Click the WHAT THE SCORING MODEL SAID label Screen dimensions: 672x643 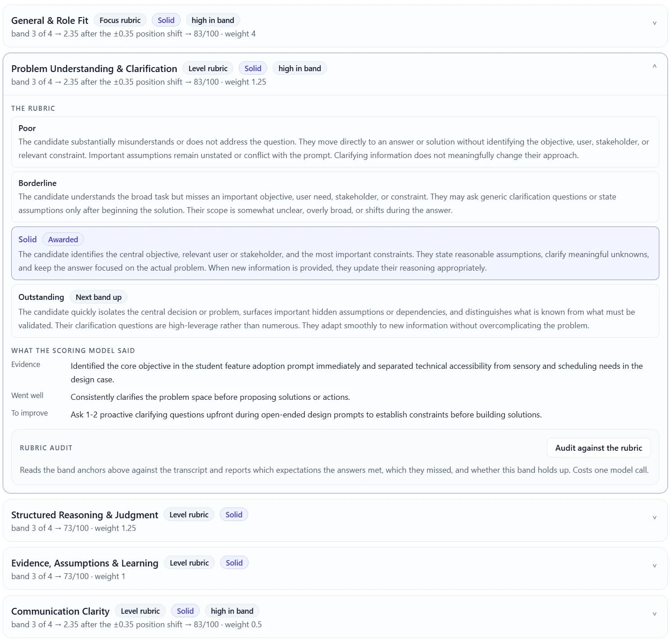click(73, 351)
